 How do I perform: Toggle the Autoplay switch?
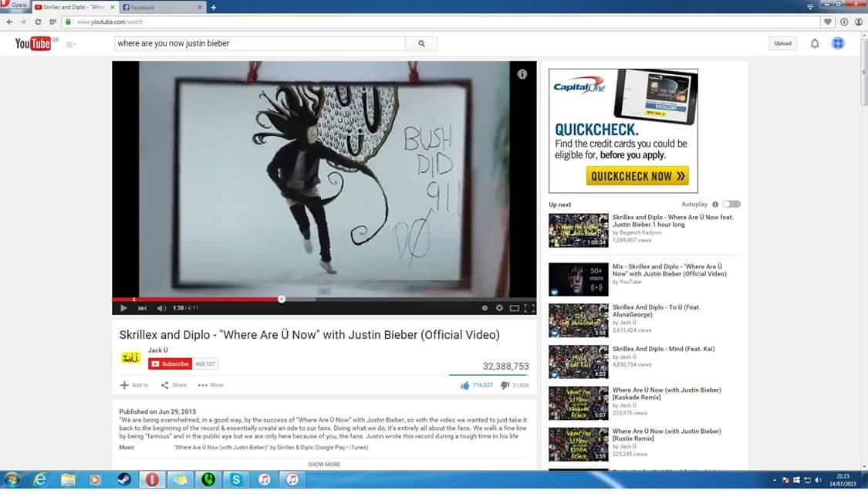click(x=731, y=205)
